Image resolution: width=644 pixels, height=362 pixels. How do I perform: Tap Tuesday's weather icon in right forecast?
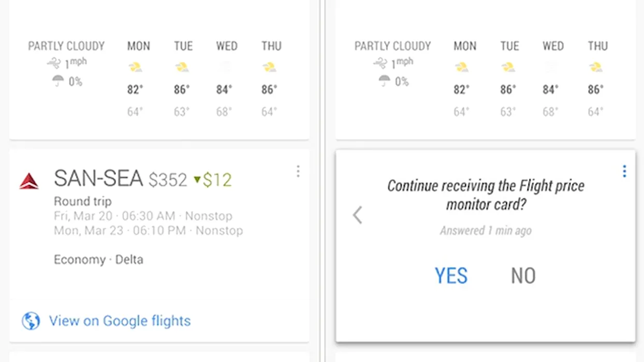pyautogui.click(x=508, y=67)
